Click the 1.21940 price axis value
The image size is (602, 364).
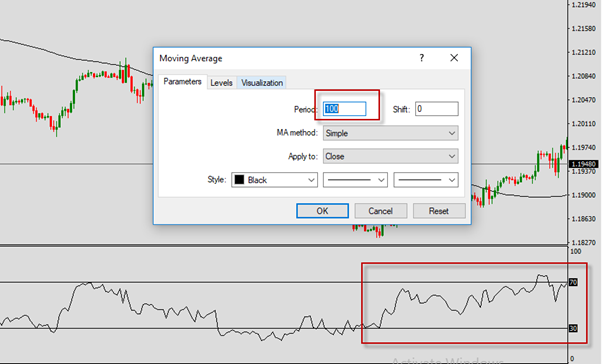click(x=584, y=5)
